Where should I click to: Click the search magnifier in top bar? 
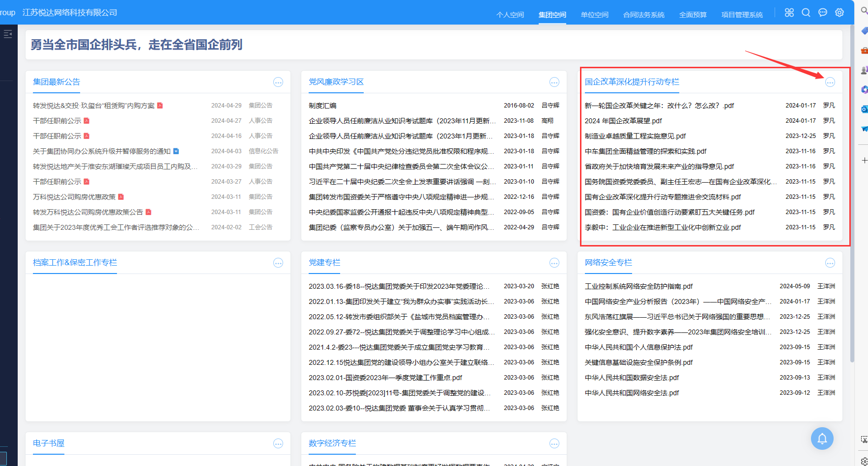point(806,13)
